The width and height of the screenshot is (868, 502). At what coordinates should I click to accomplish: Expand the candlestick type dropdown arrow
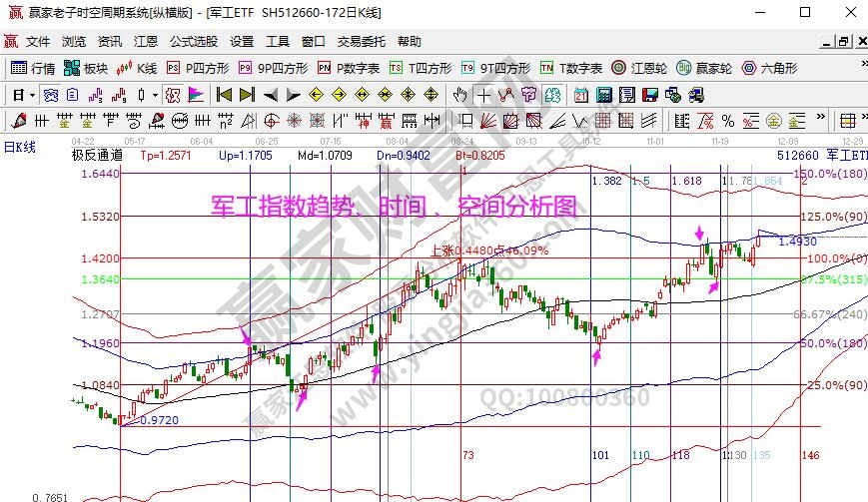coord(154,95)
